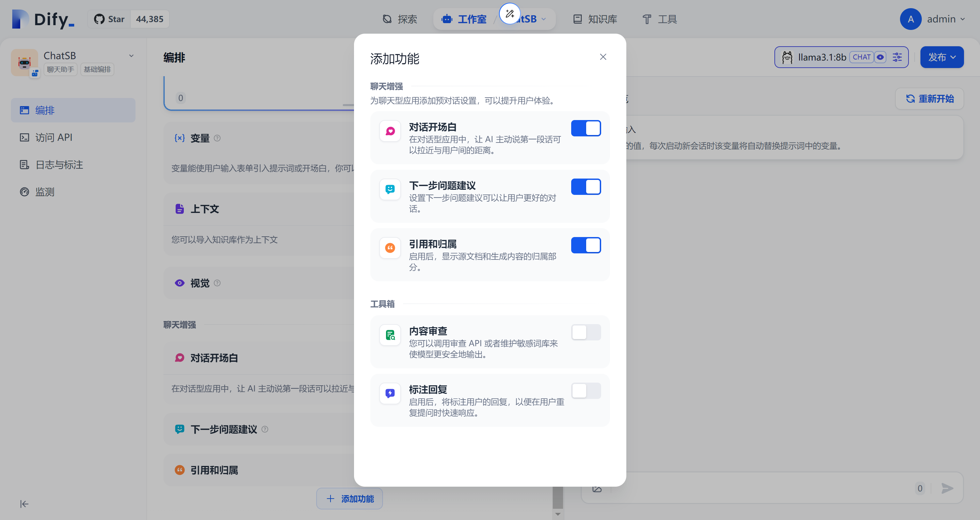Image resolution: width=980 pixels, height=520 pixels.
Task: Disable the 对话开场白 toggle
Action: [585, 129]
